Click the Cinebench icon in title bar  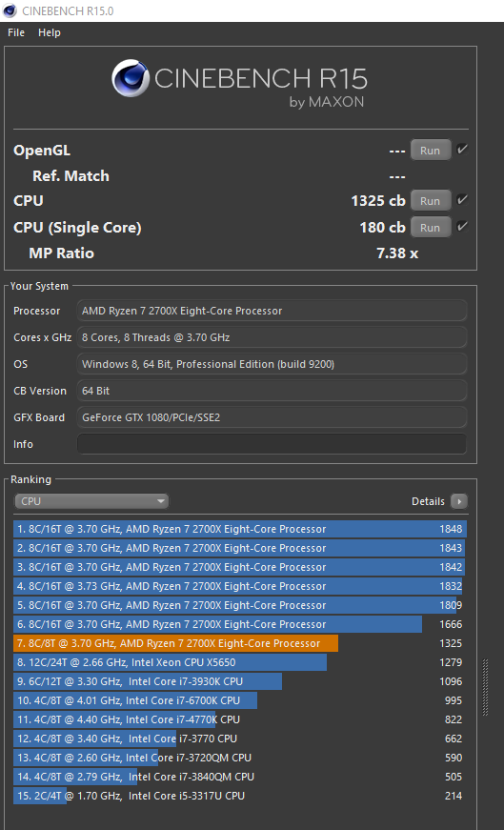10,10
